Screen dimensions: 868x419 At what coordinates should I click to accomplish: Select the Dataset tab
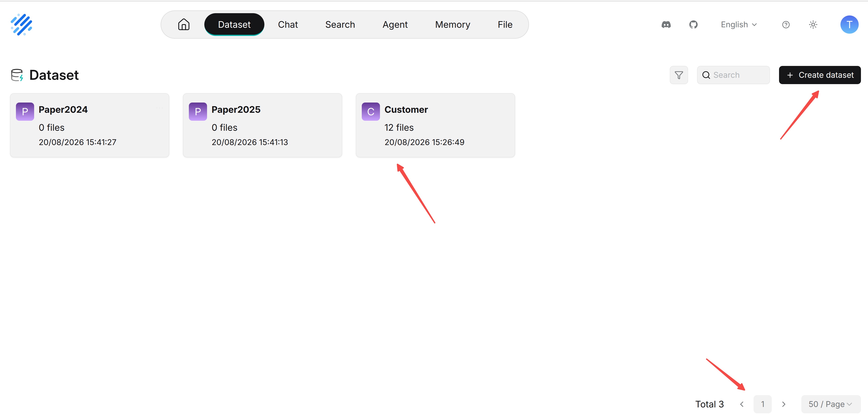click(x=234, y=25)
